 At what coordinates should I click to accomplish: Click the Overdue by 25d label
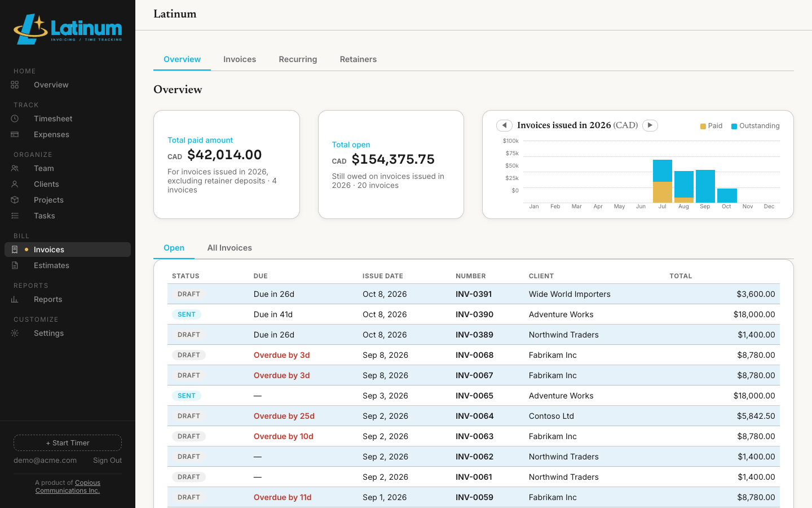[284, 416]
